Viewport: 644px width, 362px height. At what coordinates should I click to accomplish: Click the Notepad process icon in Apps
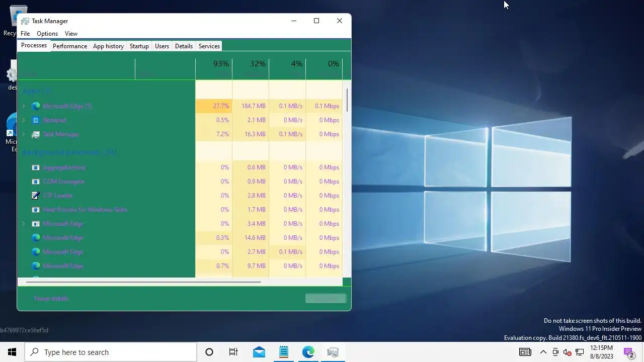coord(36,120)
